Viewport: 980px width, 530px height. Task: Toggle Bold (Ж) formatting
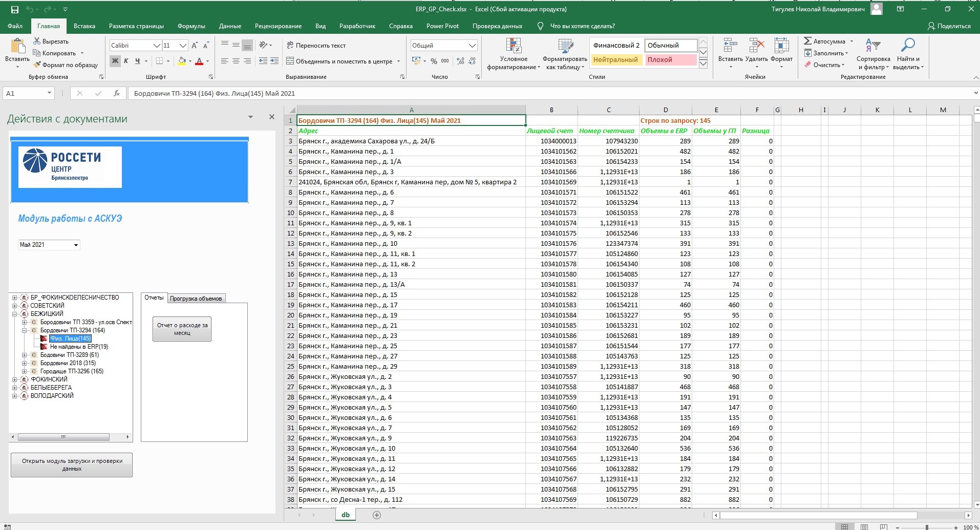tap(115, 61)
